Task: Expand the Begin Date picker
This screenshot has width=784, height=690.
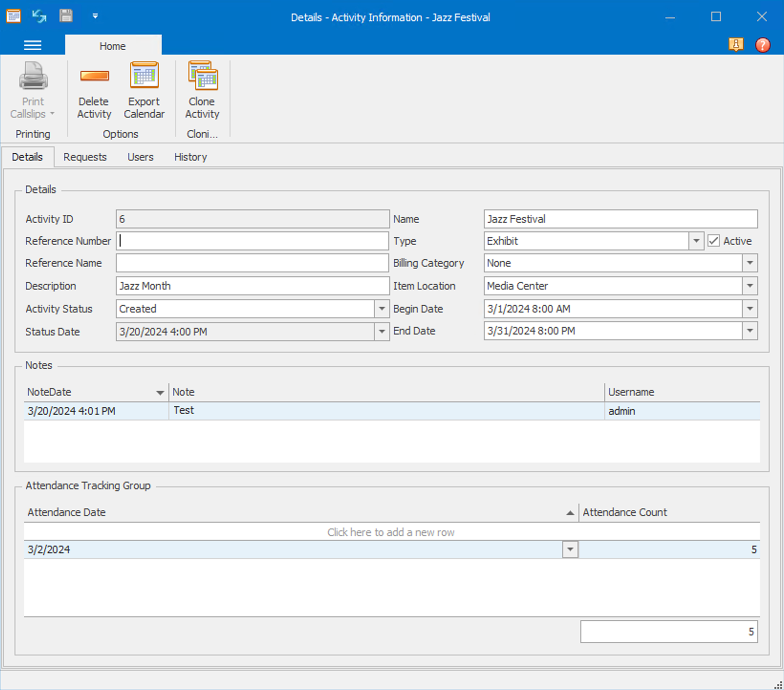Action: [750, 309]
